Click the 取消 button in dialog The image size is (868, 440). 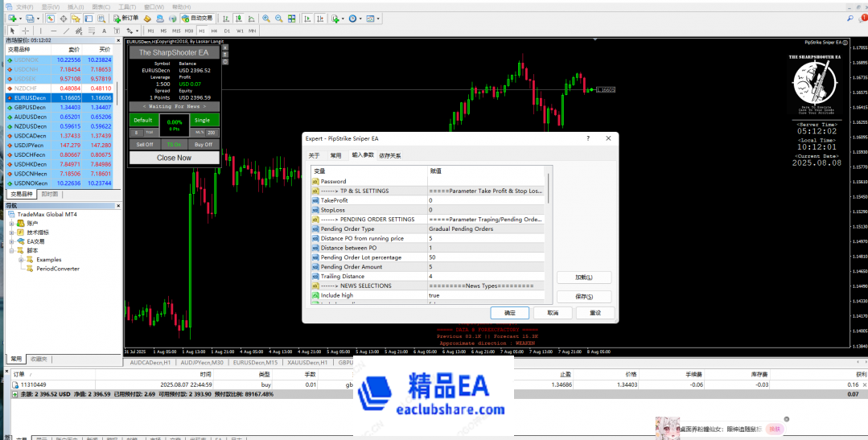point(553,313)
